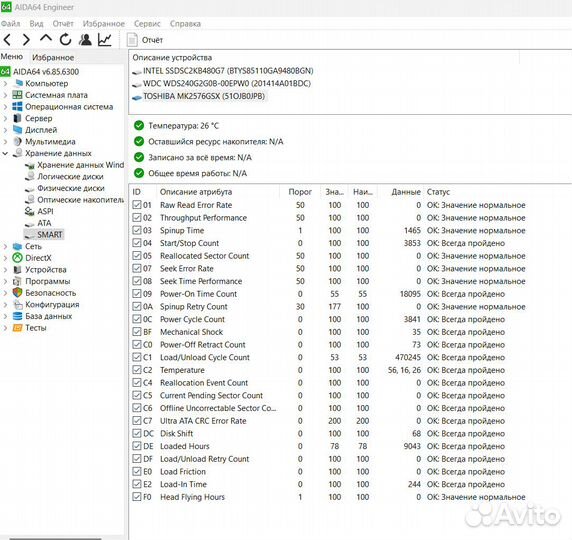
Task: Expand the Операционная система tree node
Action: pyautogui.click(x=5, y=107)
